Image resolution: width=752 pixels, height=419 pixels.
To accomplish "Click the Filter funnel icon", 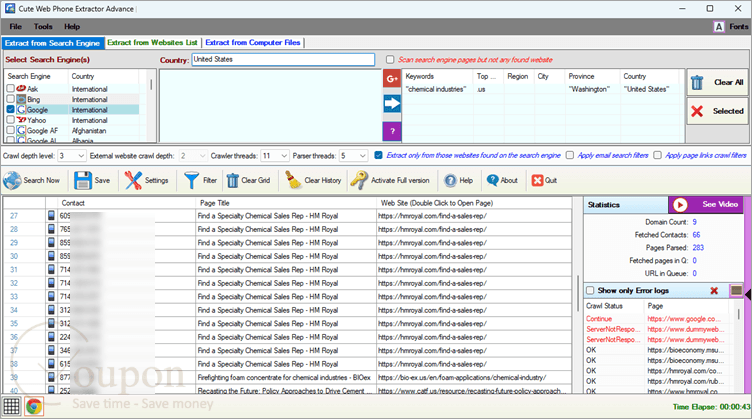I will point(191,181).
